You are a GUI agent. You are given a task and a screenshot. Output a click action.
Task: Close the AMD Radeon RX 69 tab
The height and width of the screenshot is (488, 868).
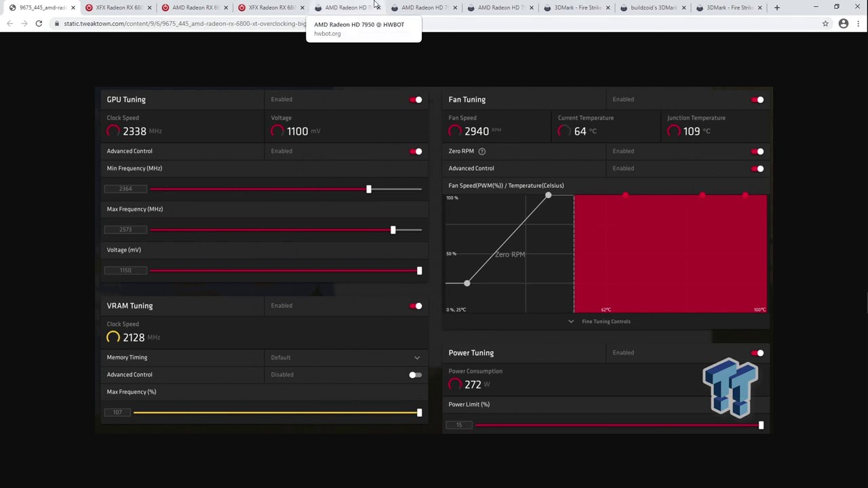[x=226, y=7]
